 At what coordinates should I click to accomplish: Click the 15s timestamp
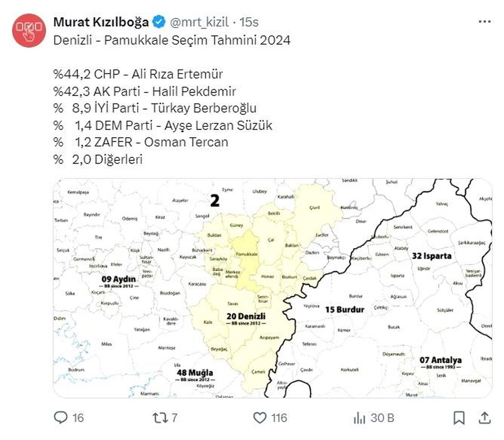[249, 22]
